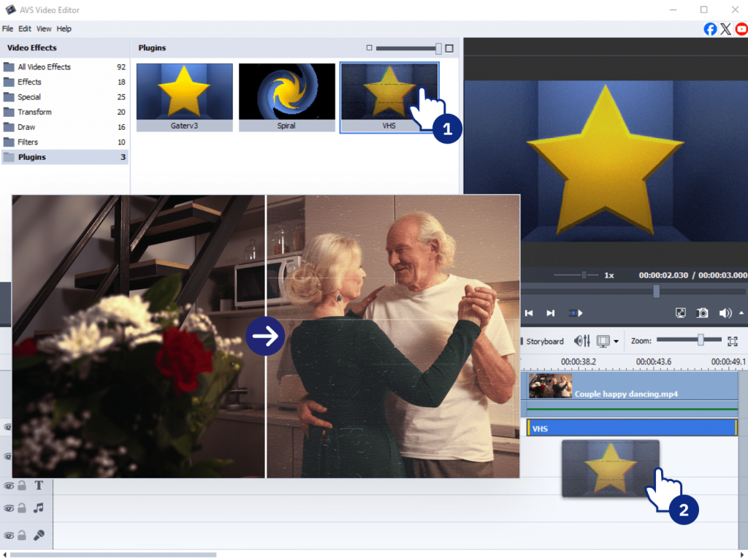748x560 pixels.
Task: Open the Edit menu
Action: click(25, 28)
